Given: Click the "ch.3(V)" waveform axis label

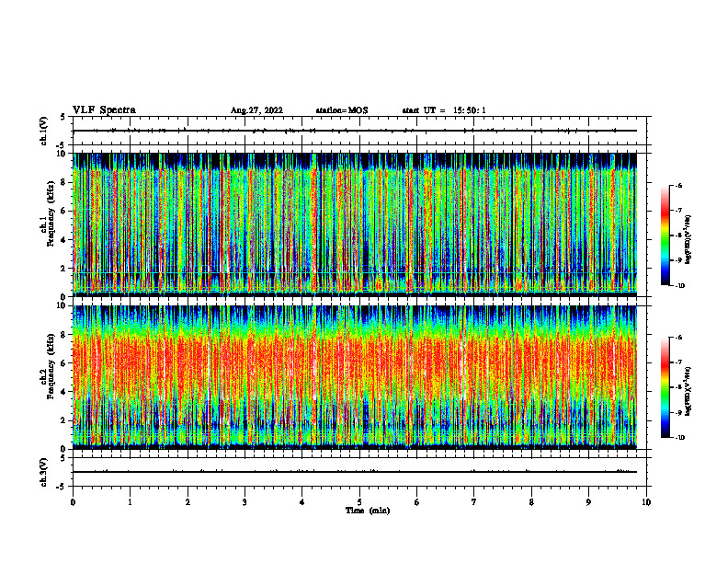Looking at the screenshot, I should [43, 473].
